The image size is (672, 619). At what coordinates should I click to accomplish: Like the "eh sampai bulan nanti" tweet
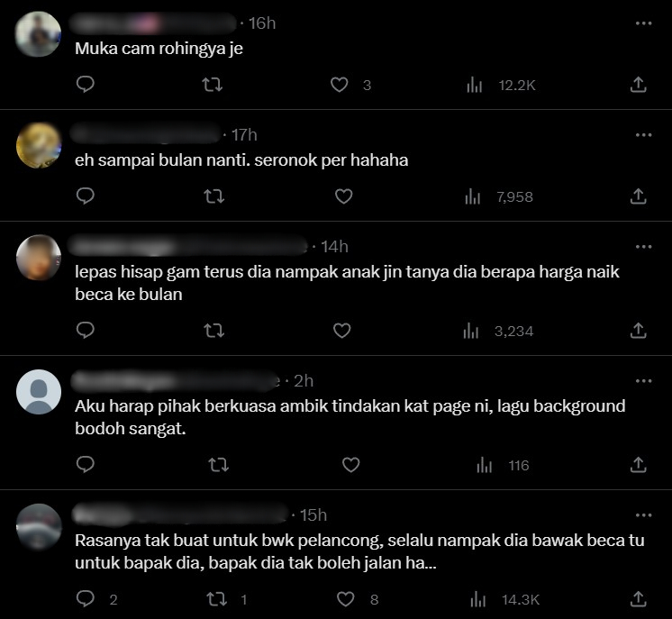(343, 196)
